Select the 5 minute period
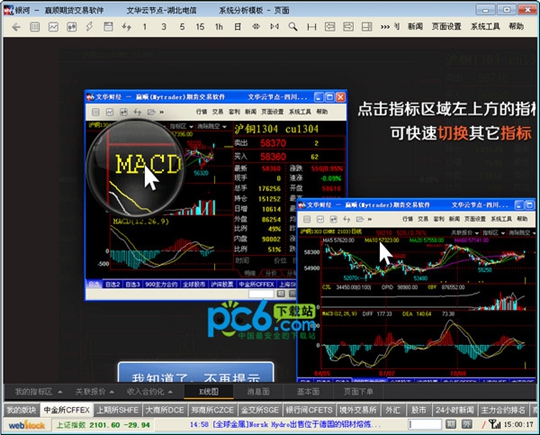 (182, 27)
